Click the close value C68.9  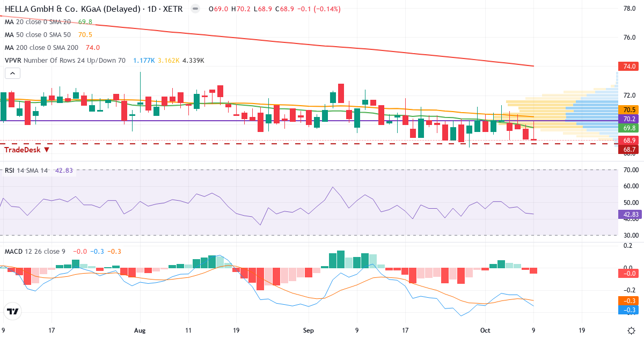[x=284, y=9]
